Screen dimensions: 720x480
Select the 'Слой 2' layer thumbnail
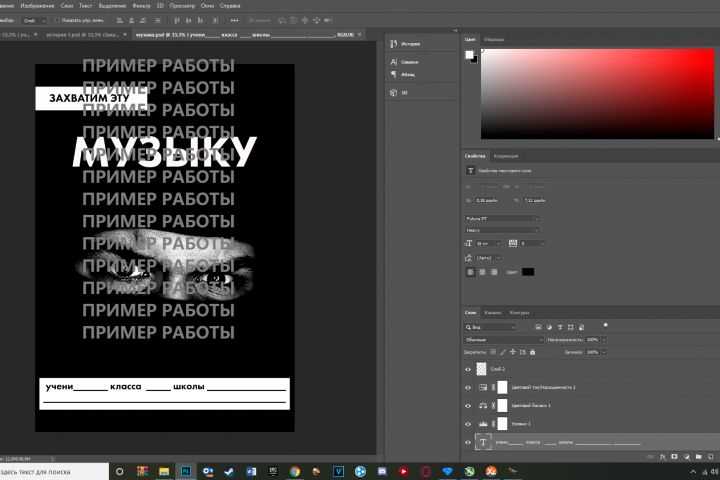pyautogui.click(x=481, y=369)
